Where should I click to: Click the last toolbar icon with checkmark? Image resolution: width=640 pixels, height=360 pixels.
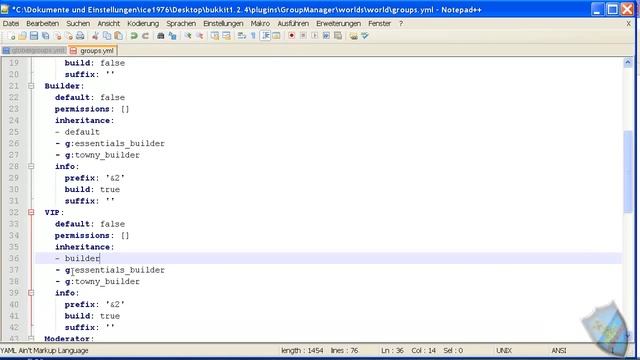coord(364,36)
